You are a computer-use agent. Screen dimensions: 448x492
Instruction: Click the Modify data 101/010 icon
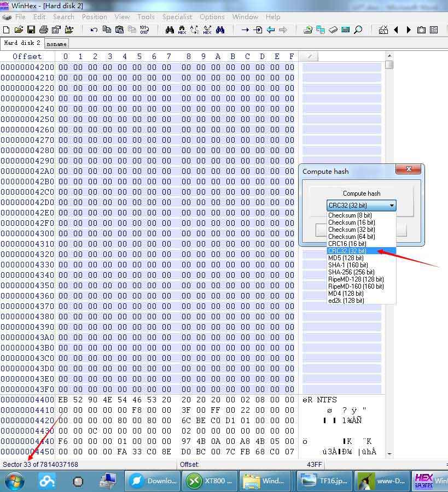pyautogui.click(x=144, y=30)
